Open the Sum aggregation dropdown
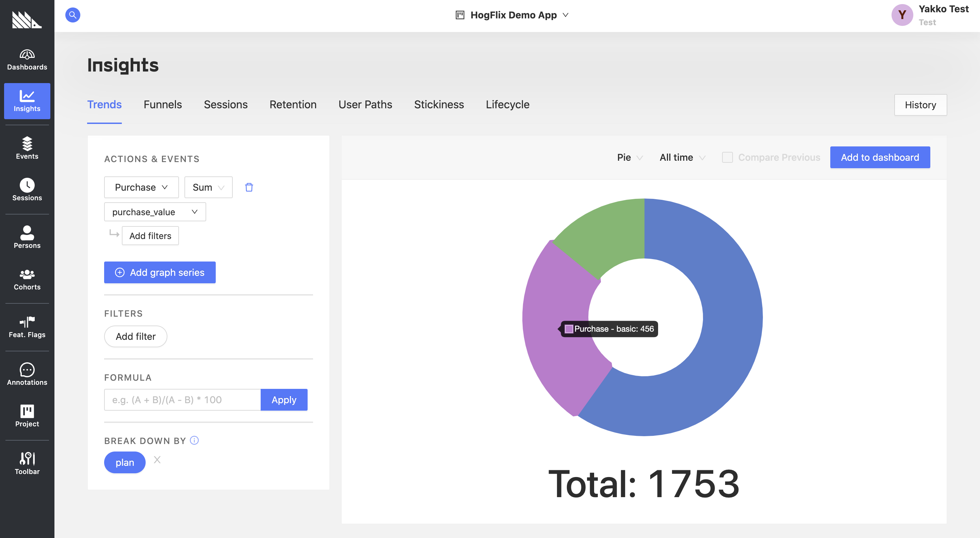This screenshot has height=538, width=980. 208,187
